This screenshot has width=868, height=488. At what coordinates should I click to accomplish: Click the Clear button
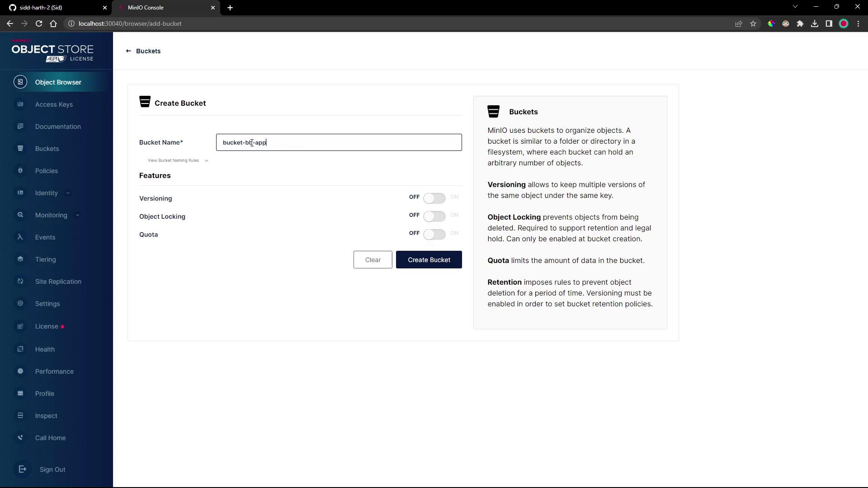coord(373,260)
